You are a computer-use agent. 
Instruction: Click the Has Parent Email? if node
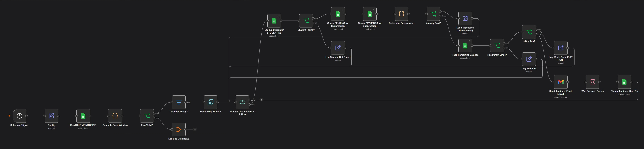click(497, 46)
